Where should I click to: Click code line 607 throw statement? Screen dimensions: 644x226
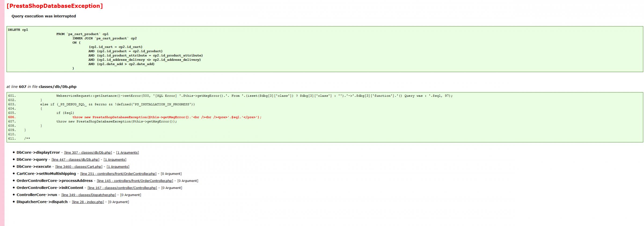click(x=117, y=121)
